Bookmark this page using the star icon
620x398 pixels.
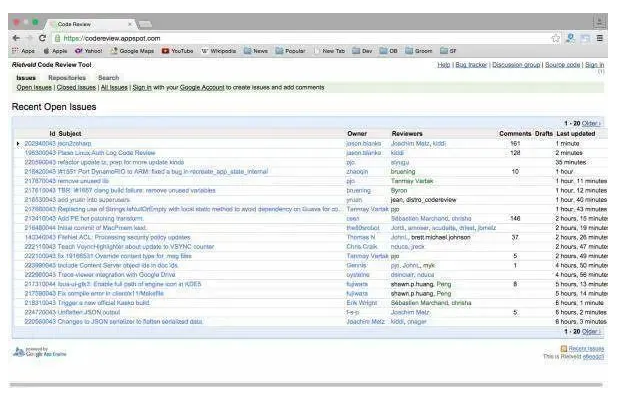pyautogui.click(x=556, y=38)
